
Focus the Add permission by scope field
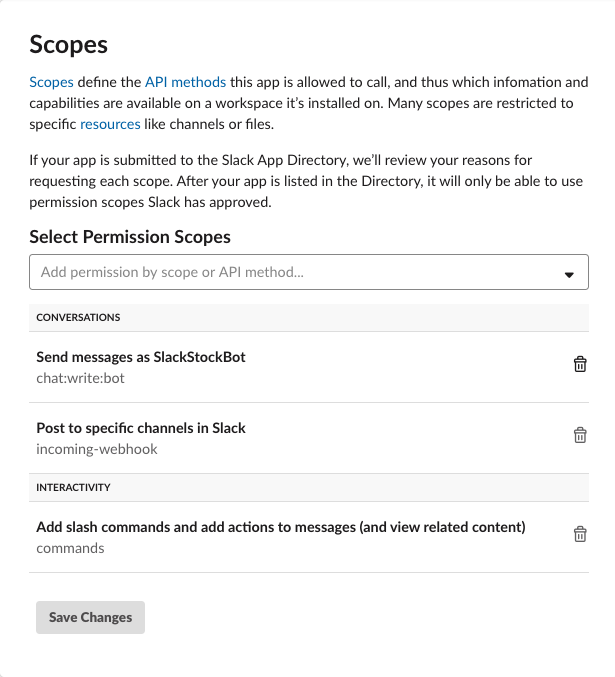309,272
